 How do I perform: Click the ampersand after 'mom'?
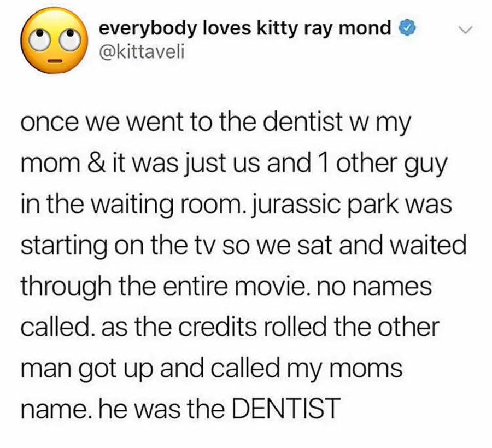click(95, 163)
